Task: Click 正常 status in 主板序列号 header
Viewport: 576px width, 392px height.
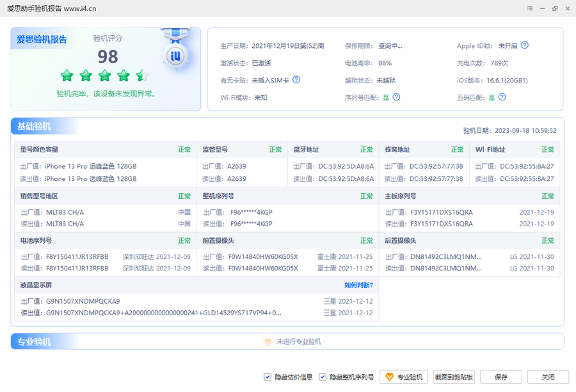Action: pyautogui.click(x=548, y=196)
